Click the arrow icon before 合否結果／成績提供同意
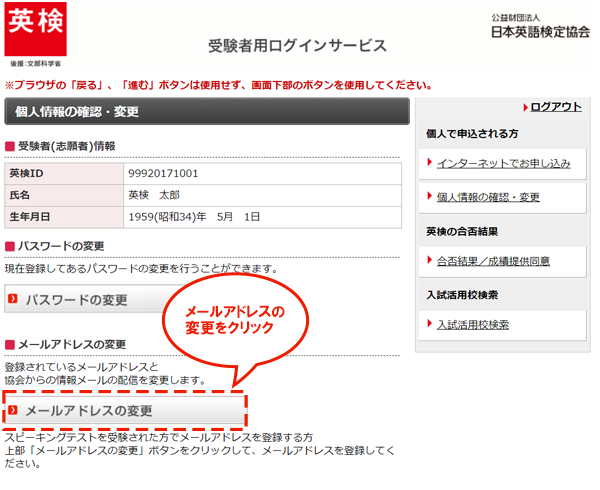The height and width of the screenshot is (490, 600). coord(427,261)
